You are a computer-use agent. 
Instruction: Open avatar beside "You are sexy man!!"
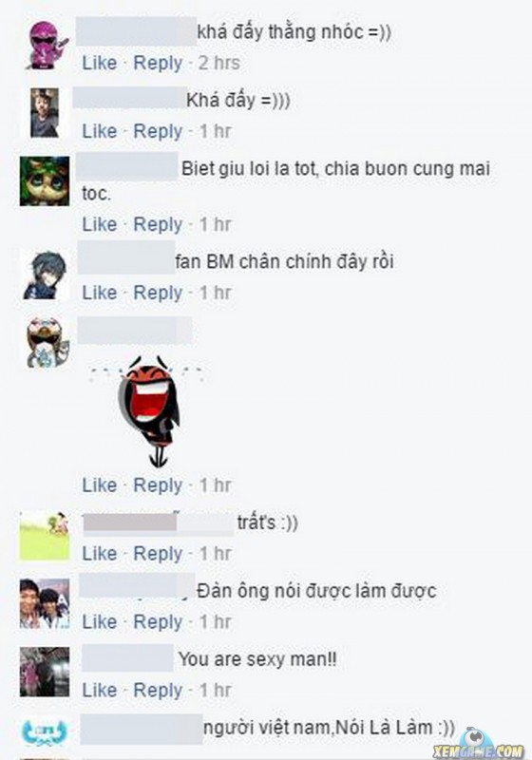pos(45,672)
